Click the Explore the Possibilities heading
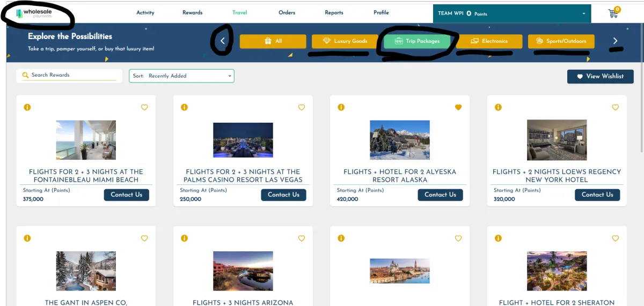This screenshot has height=306, width=644. (x=70, y=36)
